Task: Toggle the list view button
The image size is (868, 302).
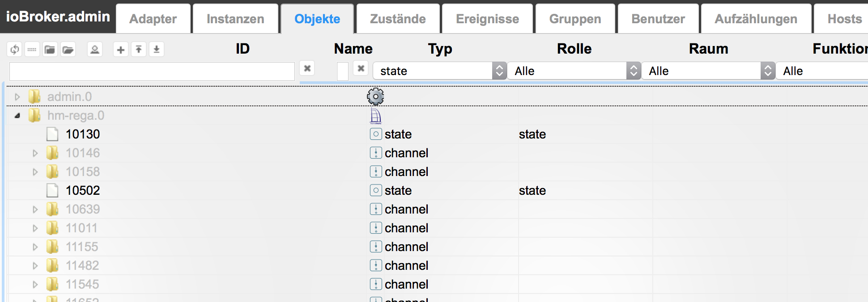Action: [32, 49]
